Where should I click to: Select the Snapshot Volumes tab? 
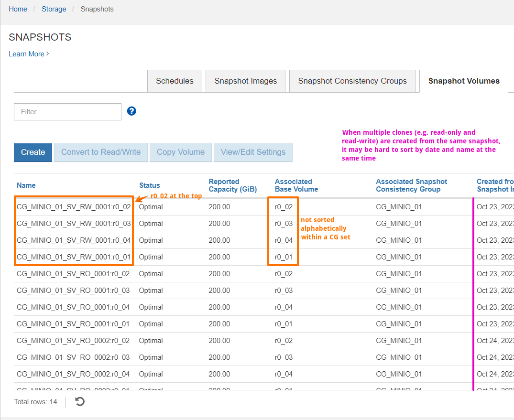click(464, 81)
